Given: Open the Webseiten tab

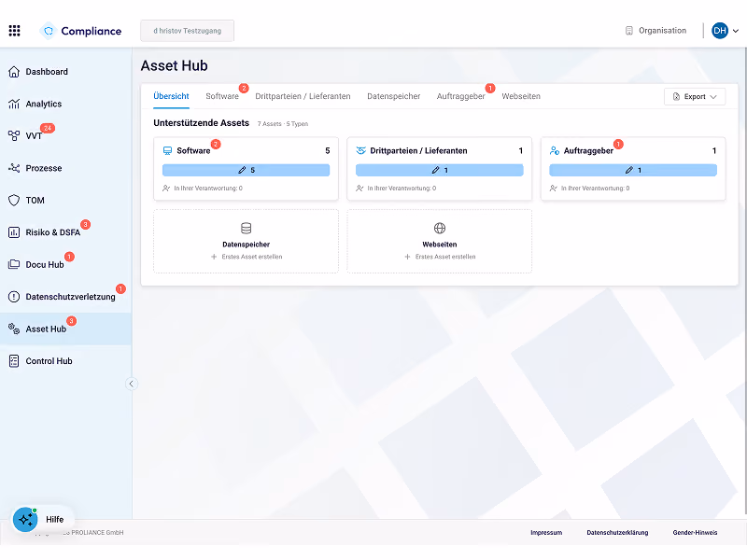Looking at the screenshot, I should tap(521, 97).
